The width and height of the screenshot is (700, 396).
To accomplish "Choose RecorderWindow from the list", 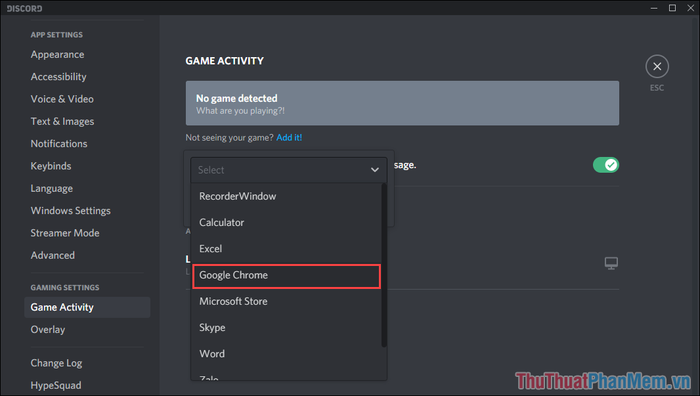I will coord(286,196).
